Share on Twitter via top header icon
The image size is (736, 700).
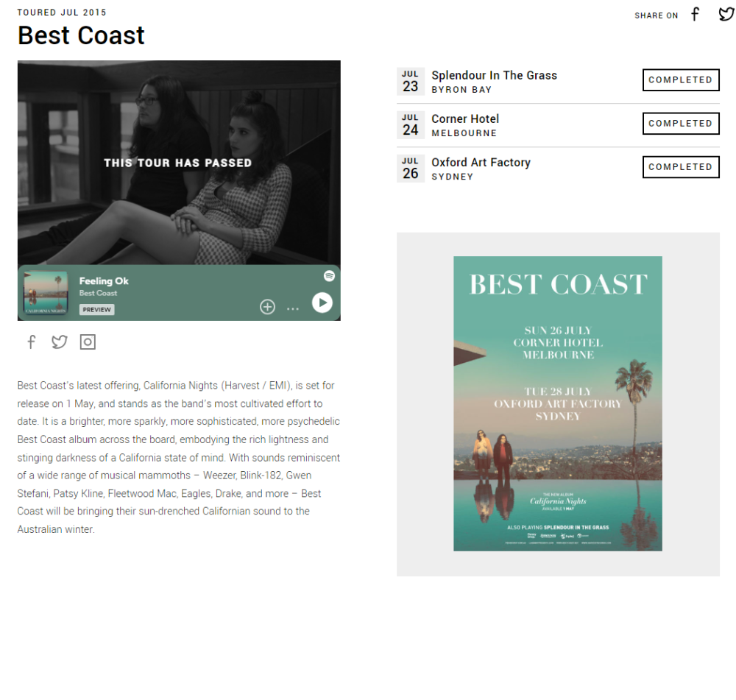click(x=726, y=15)
